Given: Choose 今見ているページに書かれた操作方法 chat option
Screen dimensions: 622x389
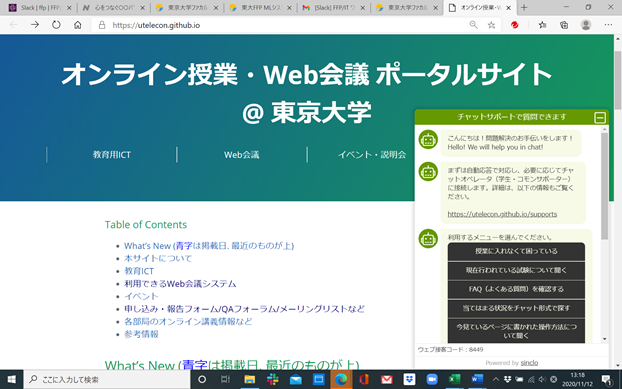Looking at the screenshot, I should coord(516,331).
